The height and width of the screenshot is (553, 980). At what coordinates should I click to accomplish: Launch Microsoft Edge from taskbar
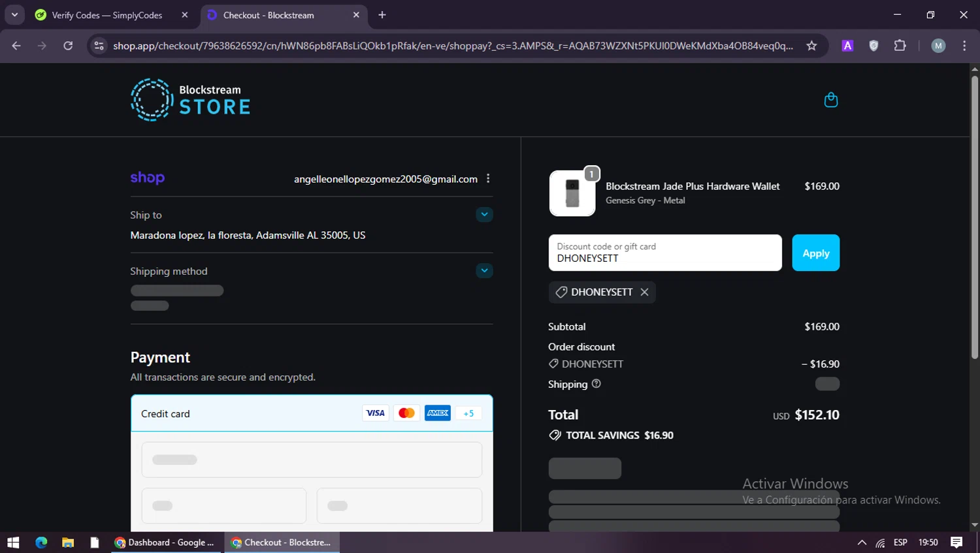[x=41, y=543]
